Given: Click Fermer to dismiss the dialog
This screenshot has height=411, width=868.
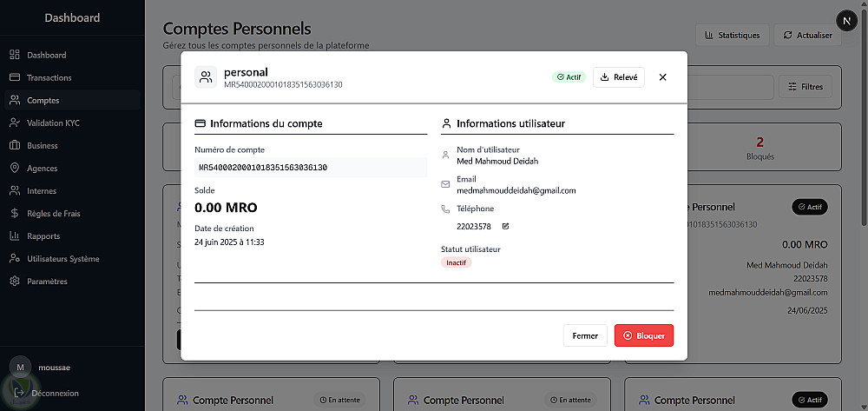Looking at the screenshot, I should click(x=585, y=335).
